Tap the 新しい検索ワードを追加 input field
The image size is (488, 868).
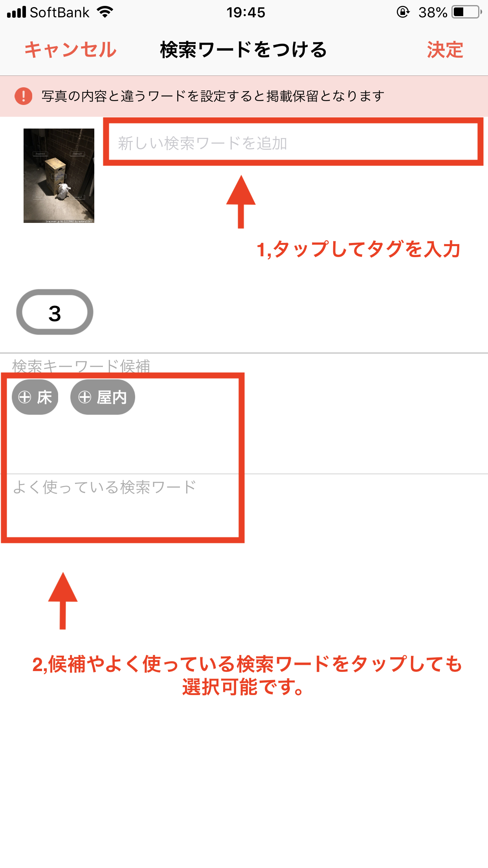click(293, 143)
